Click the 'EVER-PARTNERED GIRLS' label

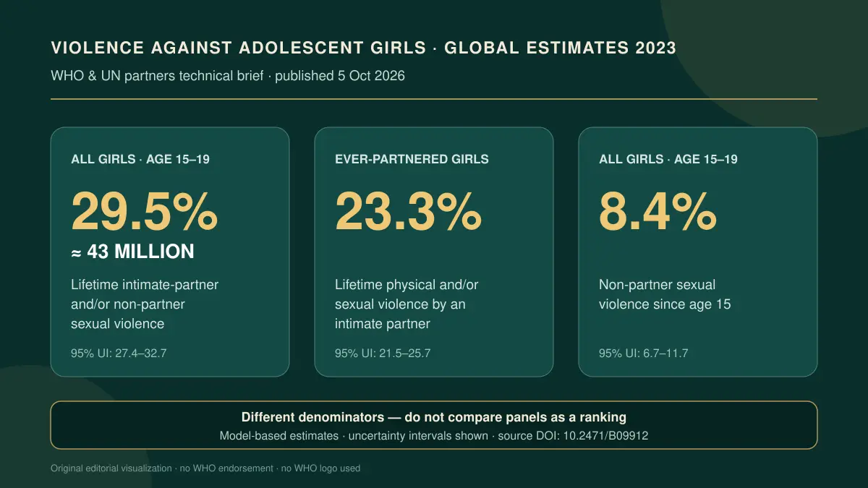point(412,159)
